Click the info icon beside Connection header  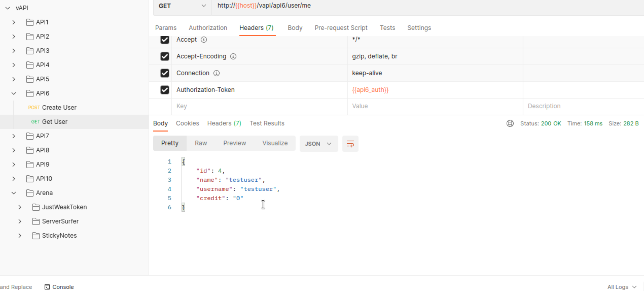coord(216,73)
